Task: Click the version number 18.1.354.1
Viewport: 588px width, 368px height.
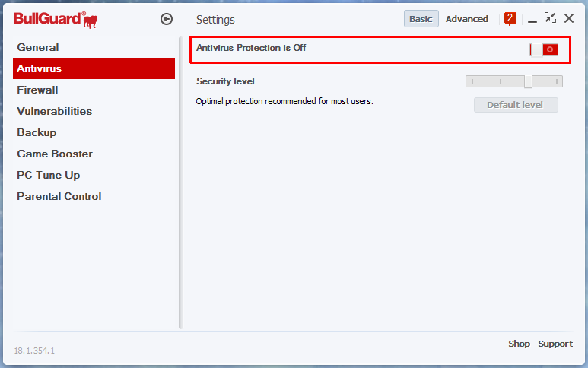Action: (34, 351)
